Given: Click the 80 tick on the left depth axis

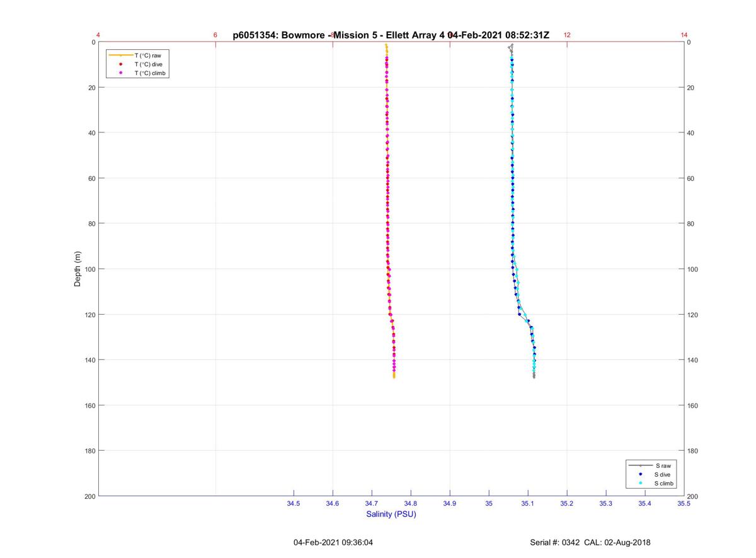Looking at the screenshot, I should pyautogui.click(x=91, y=224).
